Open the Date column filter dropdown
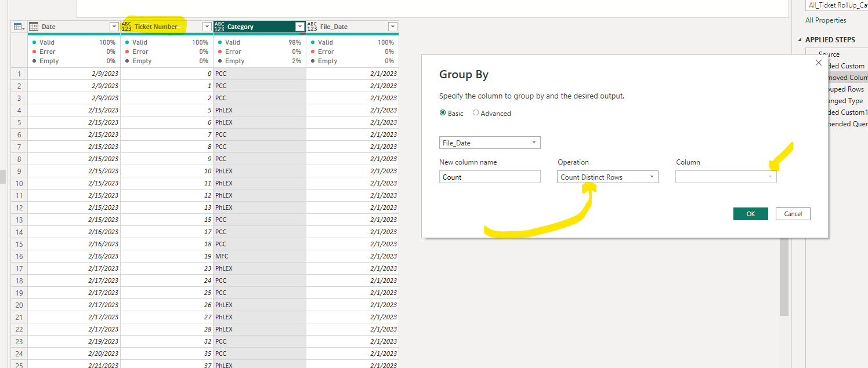 click(114, 27)
